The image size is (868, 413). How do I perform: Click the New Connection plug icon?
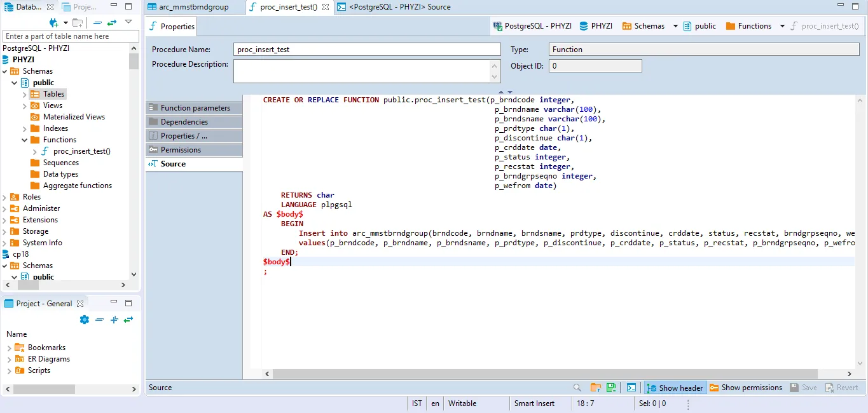54,22
